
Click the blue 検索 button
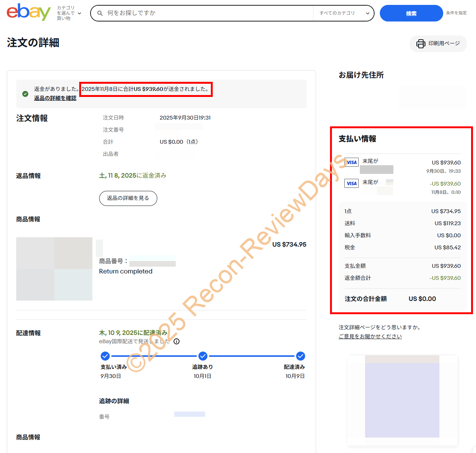[x=411, y=13]
